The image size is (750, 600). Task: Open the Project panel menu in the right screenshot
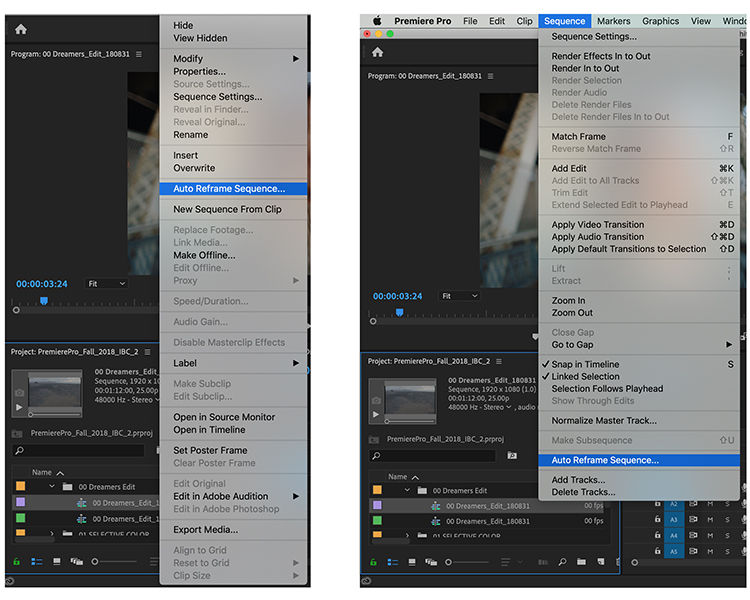pyautogui.click(x=499, y=361)
